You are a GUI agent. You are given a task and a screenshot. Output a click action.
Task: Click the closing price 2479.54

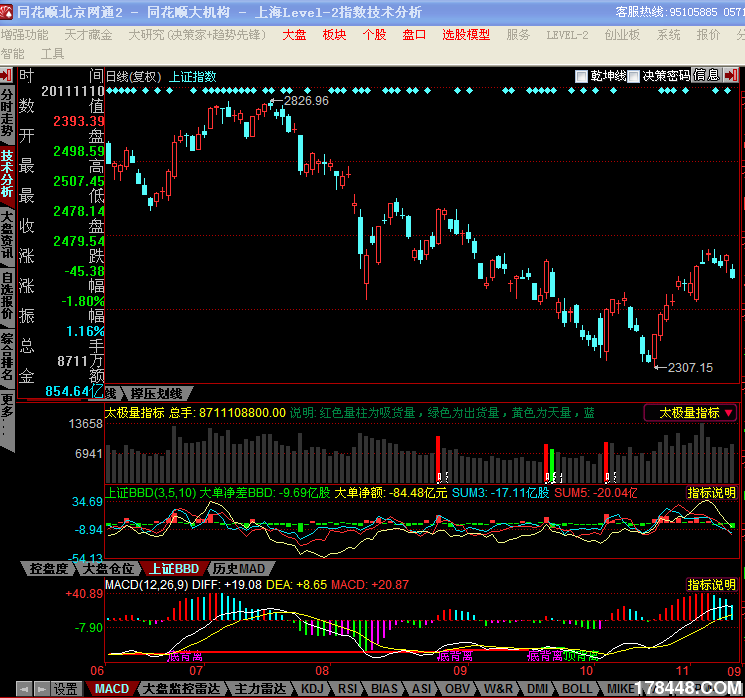point(78,241)
